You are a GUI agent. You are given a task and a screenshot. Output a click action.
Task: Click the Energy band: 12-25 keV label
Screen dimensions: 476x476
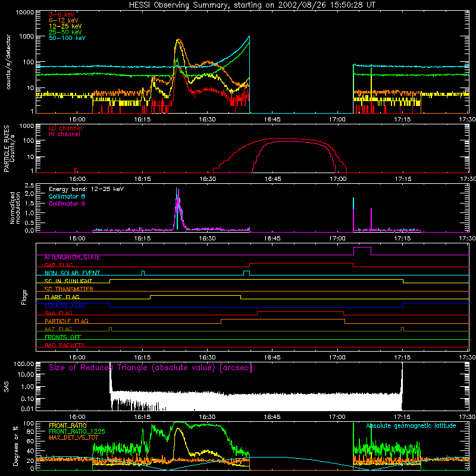pyautogui.click(x=86, y=189)
